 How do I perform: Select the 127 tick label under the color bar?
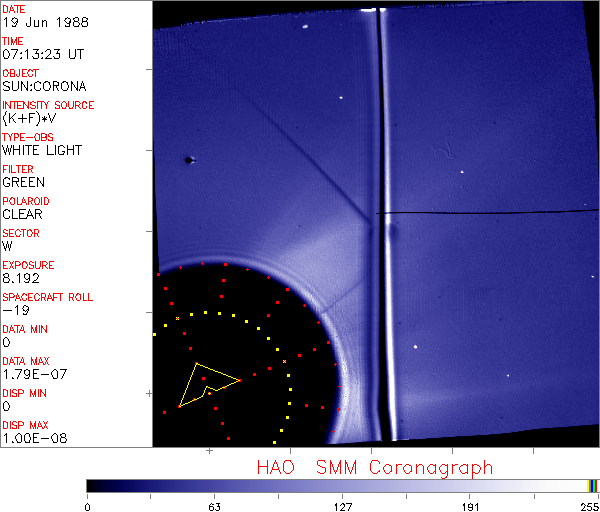(342, 505)
